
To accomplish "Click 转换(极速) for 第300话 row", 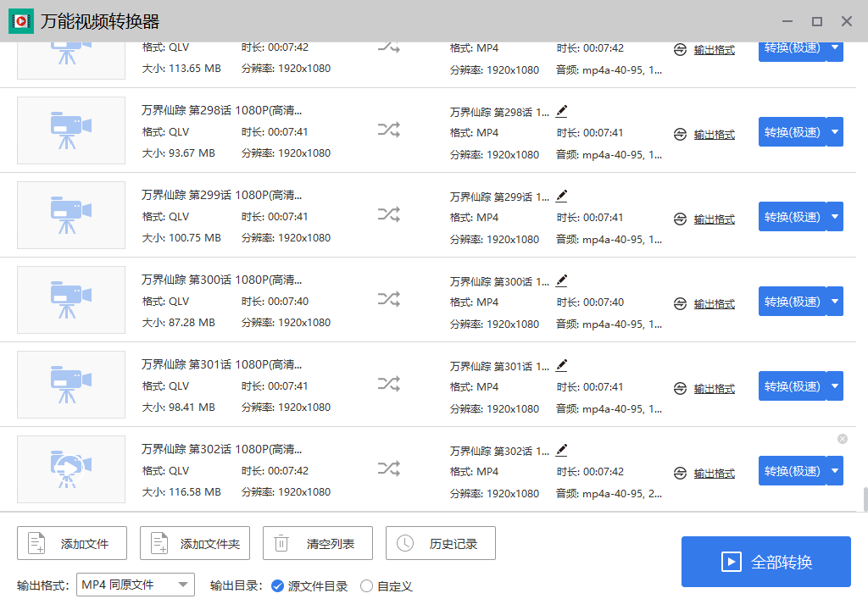I will point(793,301).
